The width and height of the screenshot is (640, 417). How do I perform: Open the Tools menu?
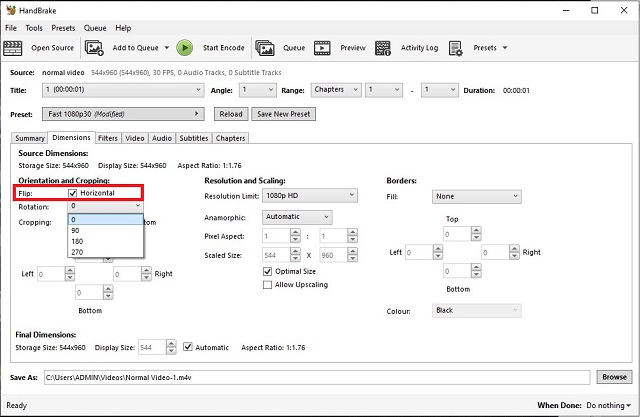[x=34, y=28]
